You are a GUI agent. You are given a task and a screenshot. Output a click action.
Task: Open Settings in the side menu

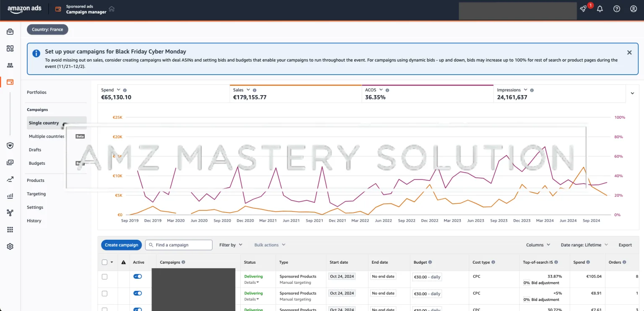point(35,207)
